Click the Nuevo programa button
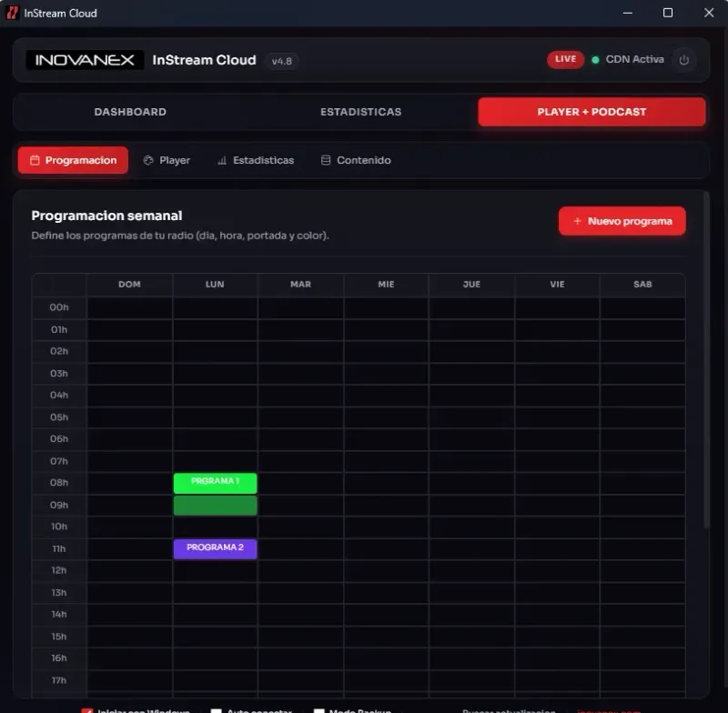 click(622, 221)
